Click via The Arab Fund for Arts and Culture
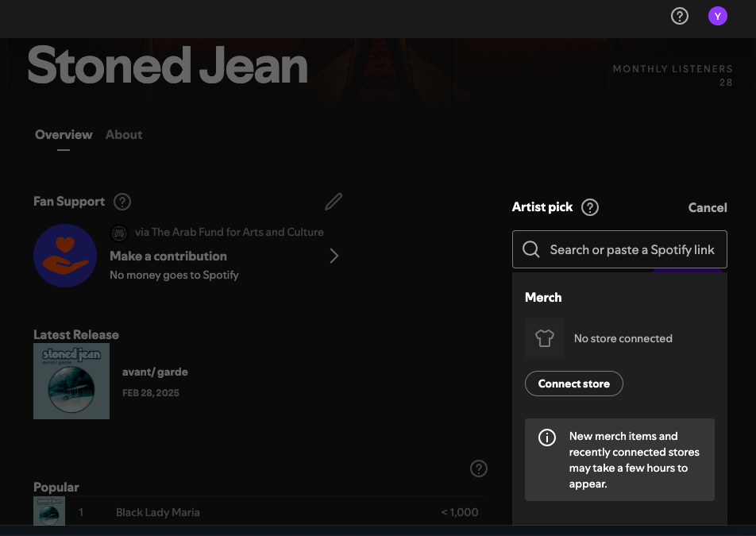This screenshot has width=756, height=536. point(229,232)
